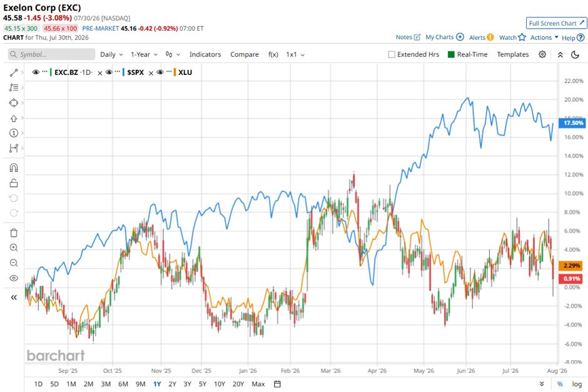Screen dimensions: 588x392
Task: Enable the Extended Hrs checkbox
Action: [392, 55]
